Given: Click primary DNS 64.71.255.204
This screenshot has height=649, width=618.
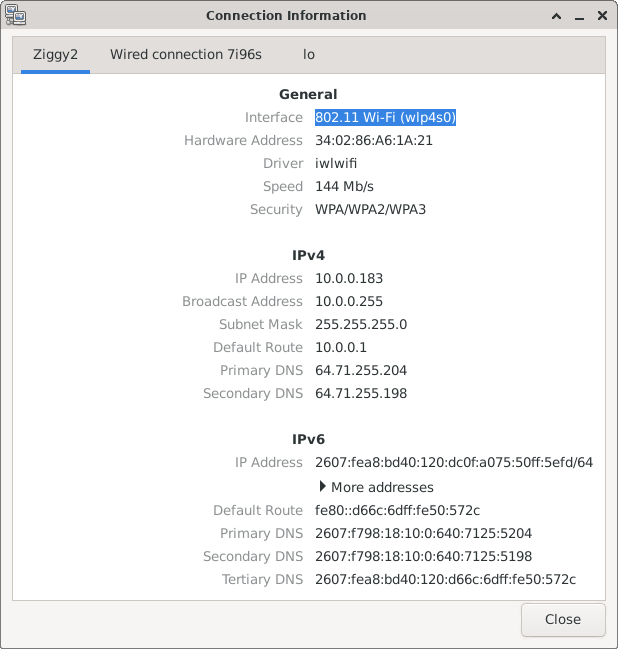Looking at the screenshot, I should click(361, 370).
